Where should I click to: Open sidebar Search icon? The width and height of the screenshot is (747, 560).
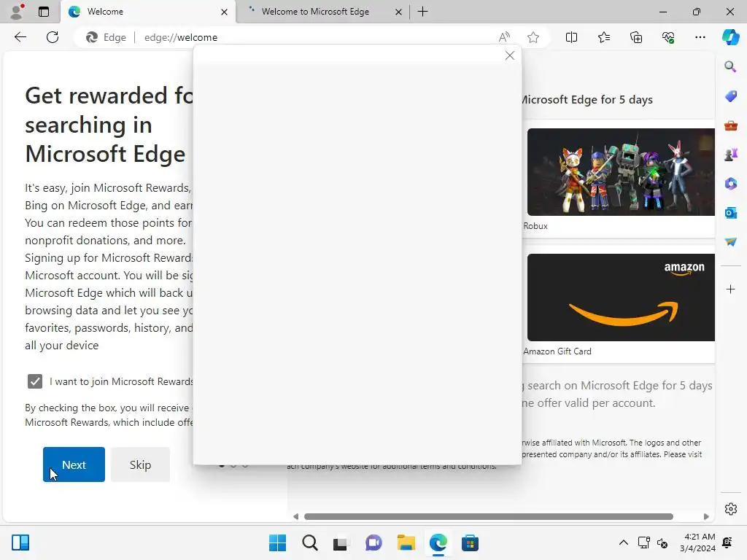730,66
